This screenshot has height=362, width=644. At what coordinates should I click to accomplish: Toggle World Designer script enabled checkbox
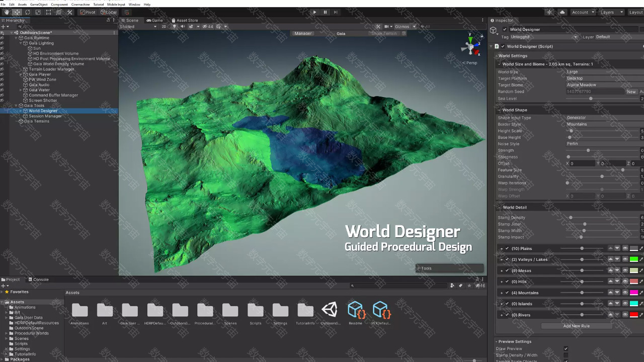point(503,46)
